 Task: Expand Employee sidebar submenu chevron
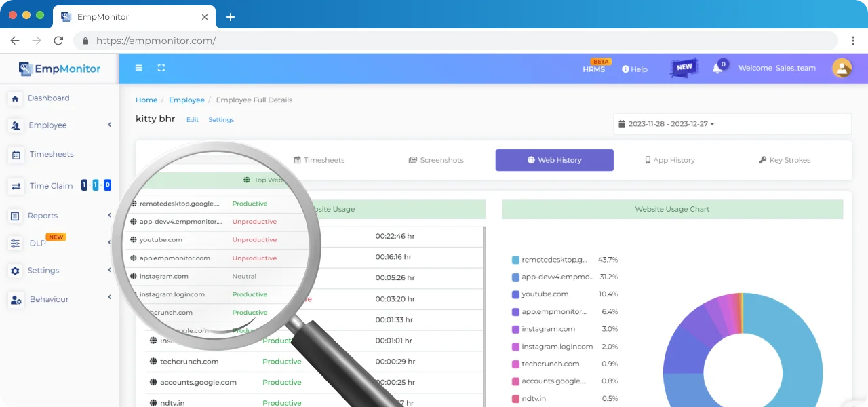[x=110, y=125]
